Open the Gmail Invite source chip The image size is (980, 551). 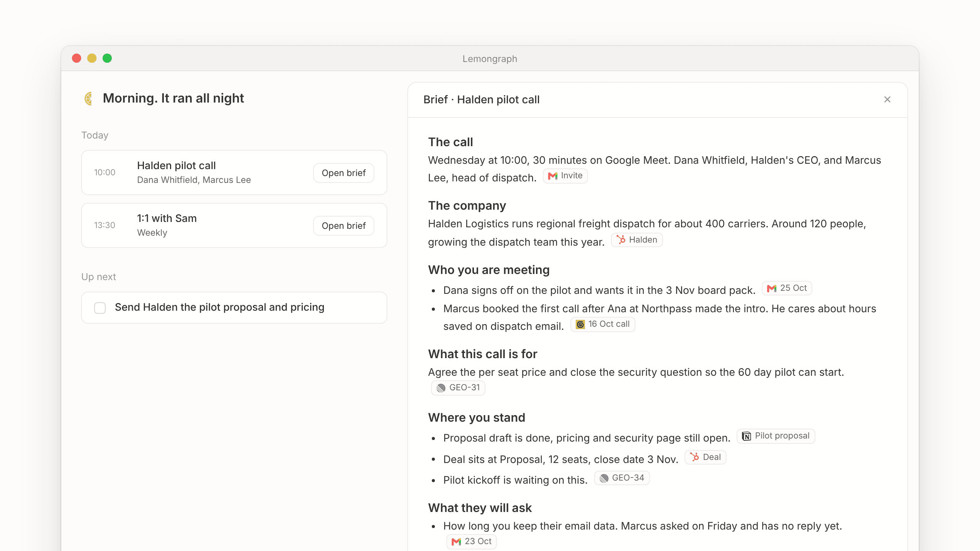565,176
